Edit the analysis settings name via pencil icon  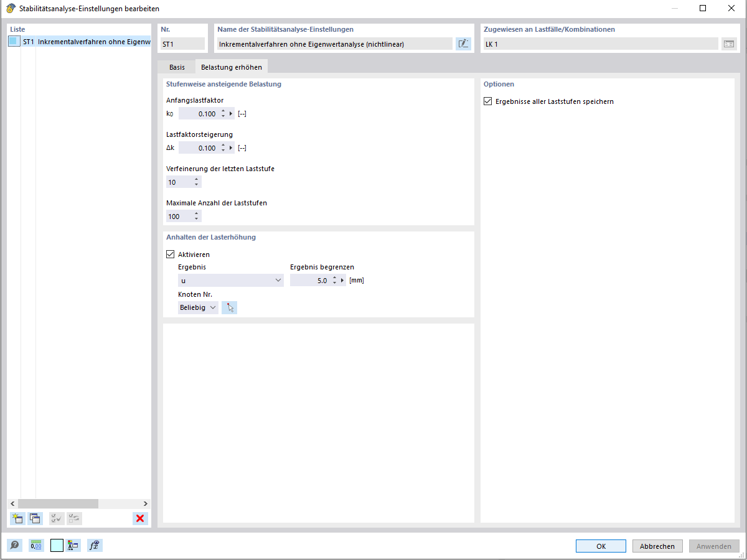point(463,44)
